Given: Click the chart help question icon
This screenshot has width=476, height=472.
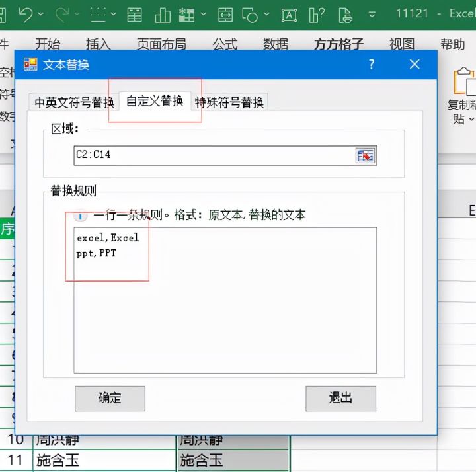Looking at the screenshot, I should [317, 15].
